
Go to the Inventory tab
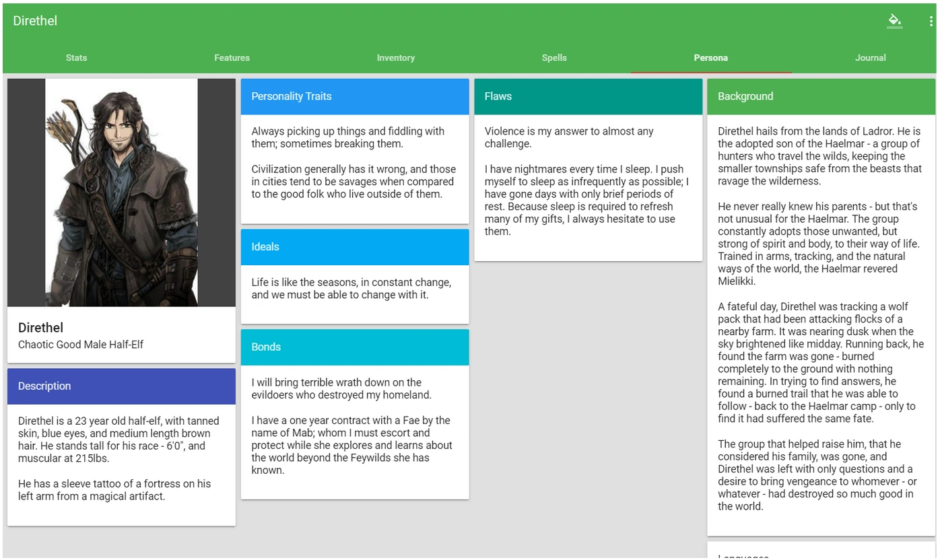396,58
